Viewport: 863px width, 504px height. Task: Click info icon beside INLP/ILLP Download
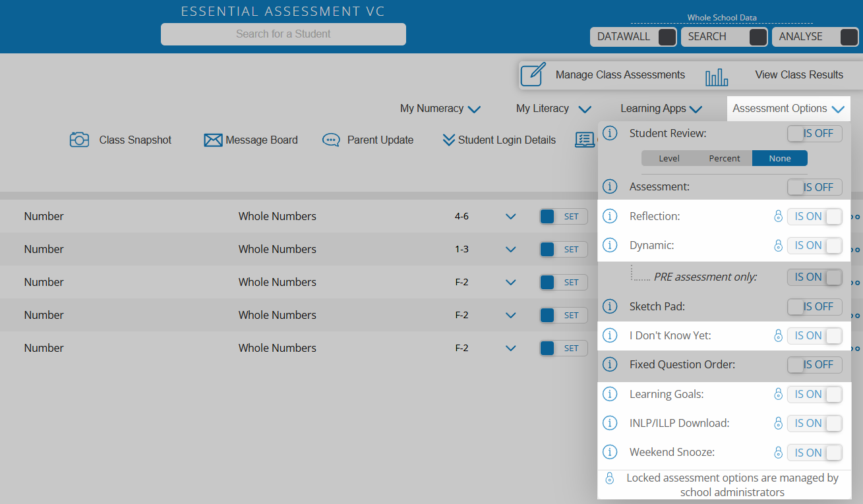[610, 423]
